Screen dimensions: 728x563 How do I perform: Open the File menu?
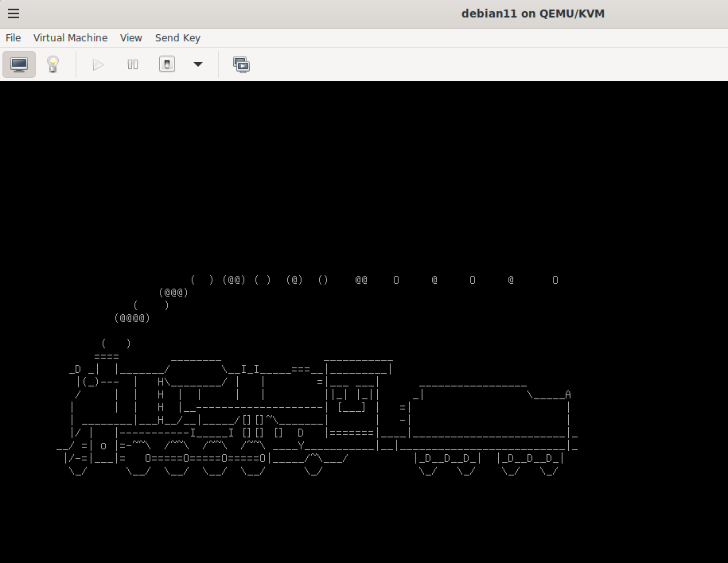tap(14, 37)
